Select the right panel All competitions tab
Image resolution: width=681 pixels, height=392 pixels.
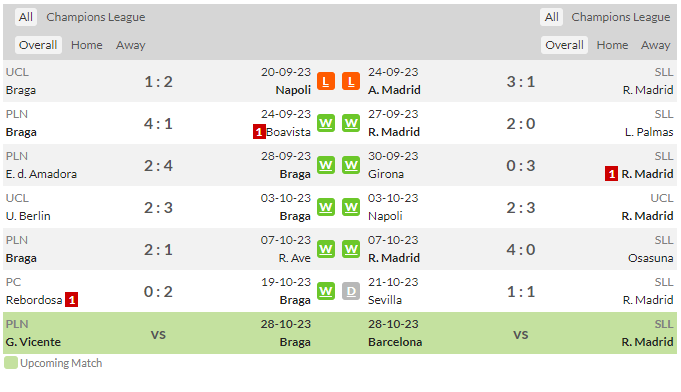pyautogui.click(x=552, y=17)
